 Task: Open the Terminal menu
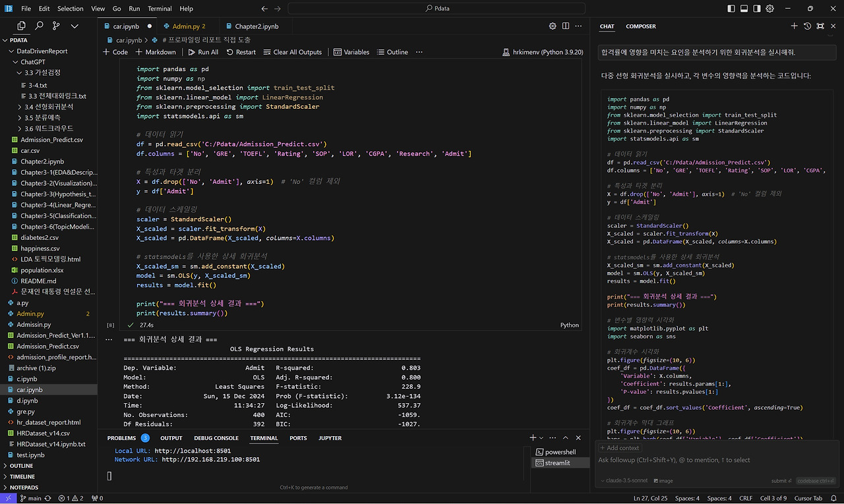(x=160, y=9)
